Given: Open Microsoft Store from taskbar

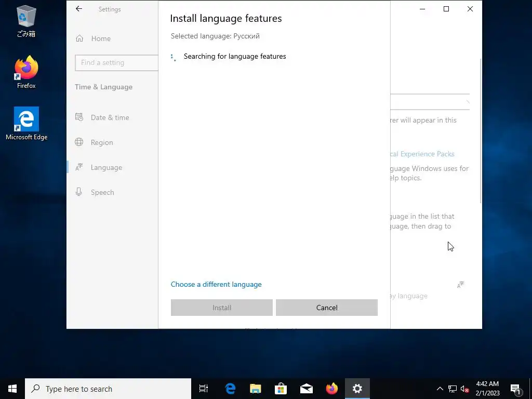Looking at the screenshot, I should 281,389.
